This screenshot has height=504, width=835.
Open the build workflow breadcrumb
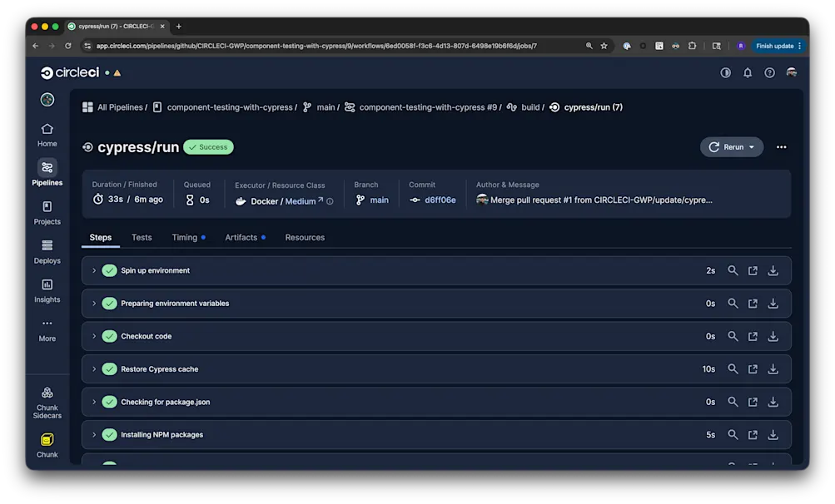point(524,107)
